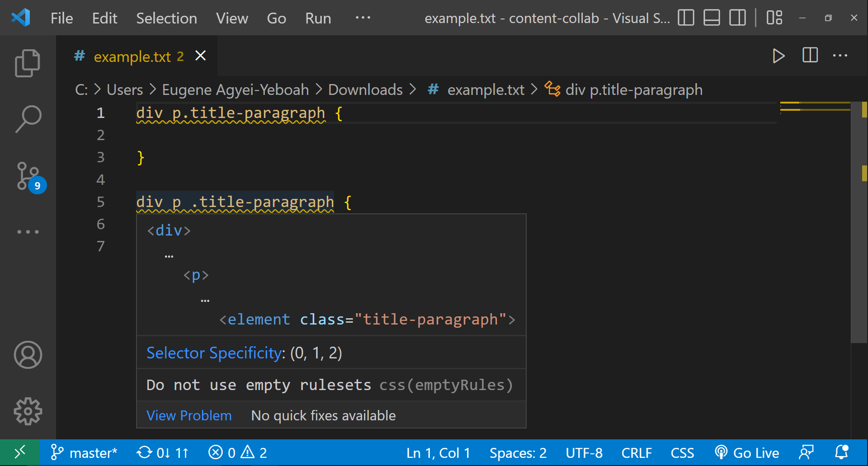Image resolution: width=868 pixels, height=466 pixels.
Task: Expand hidden menus with title bar ellipsis
Action: click(363, 18)
